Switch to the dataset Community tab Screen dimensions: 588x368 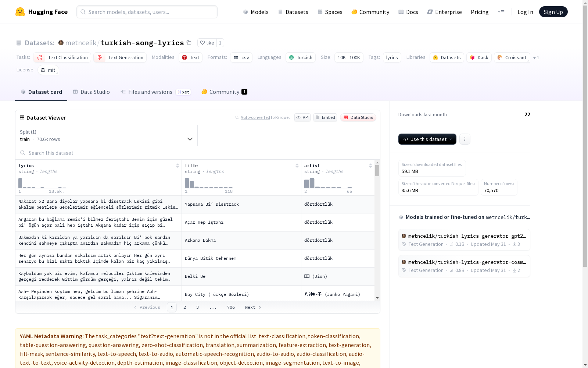pyautogui.click(x=224, y=92)
